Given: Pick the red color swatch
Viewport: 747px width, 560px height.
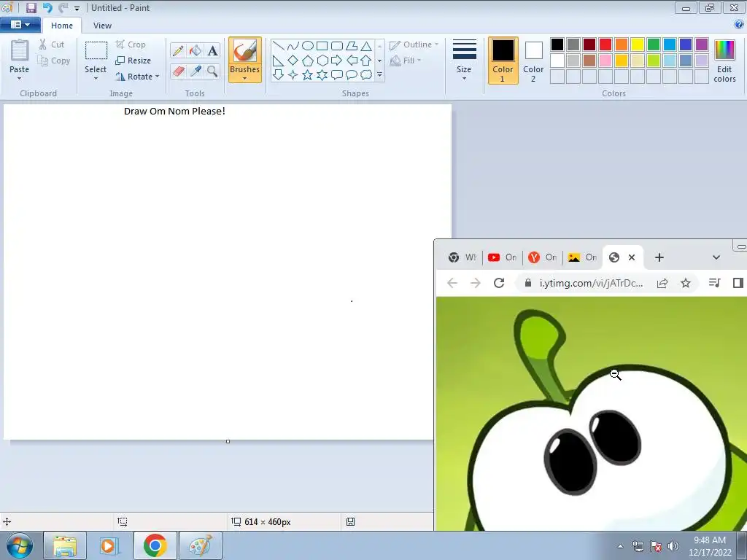Looking at the screenshot, I should (605, 44).
